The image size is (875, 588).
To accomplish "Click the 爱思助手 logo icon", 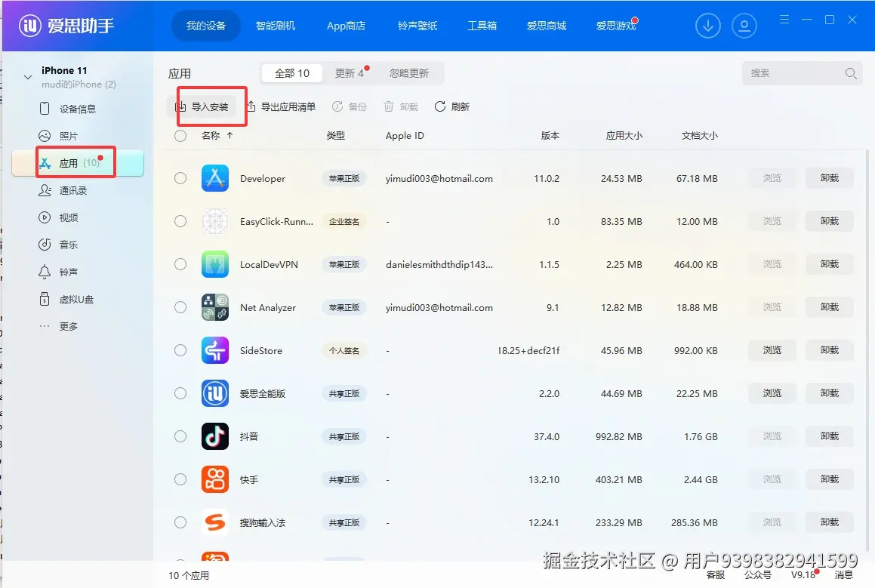I will (x=30, y=26).
